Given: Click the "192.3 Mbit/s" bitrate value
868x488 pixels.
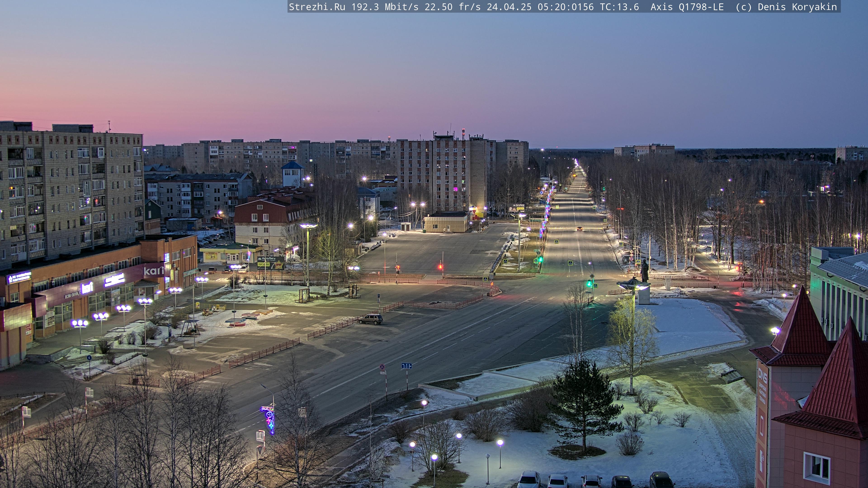Looking at the screenshot, I should pyautogui.click(x=385, y=7).
